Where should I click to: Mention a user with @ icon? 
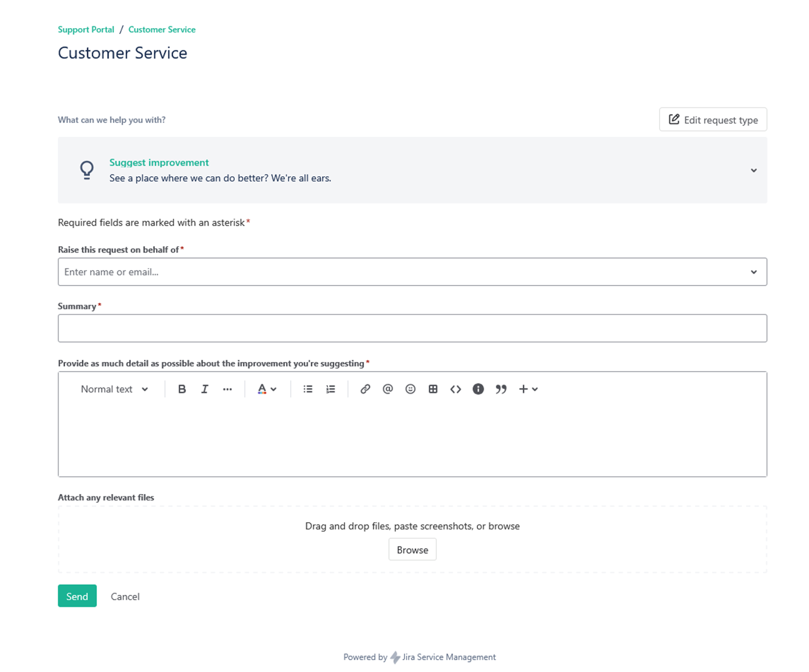tap(388, 389)
